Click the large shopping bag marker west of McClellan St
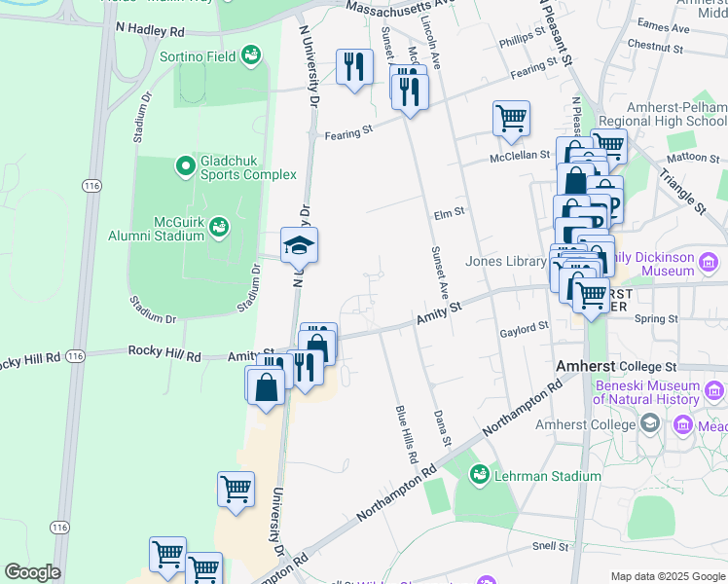 tap(575, 179)
